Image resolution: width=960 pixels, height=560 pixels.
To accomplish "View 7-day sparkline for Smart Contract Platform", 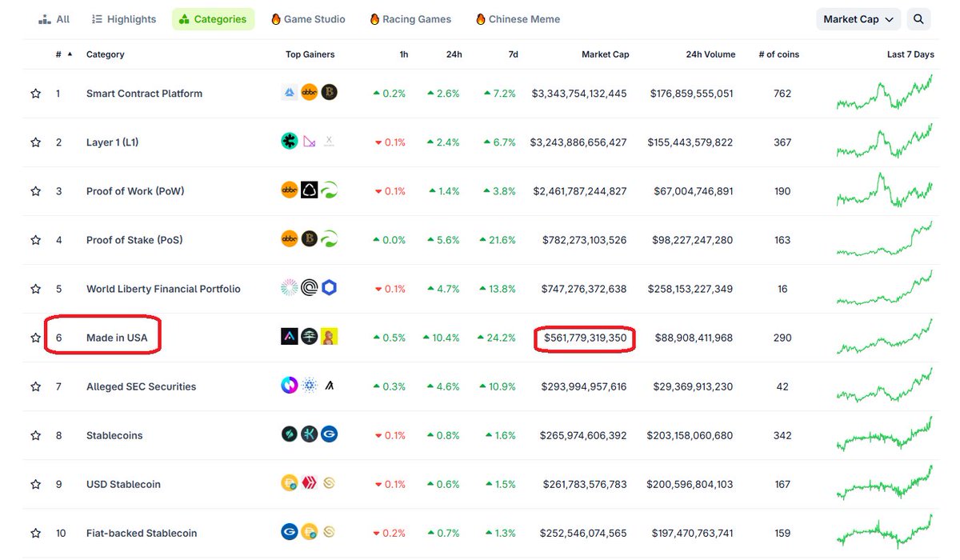I will 884,93.
